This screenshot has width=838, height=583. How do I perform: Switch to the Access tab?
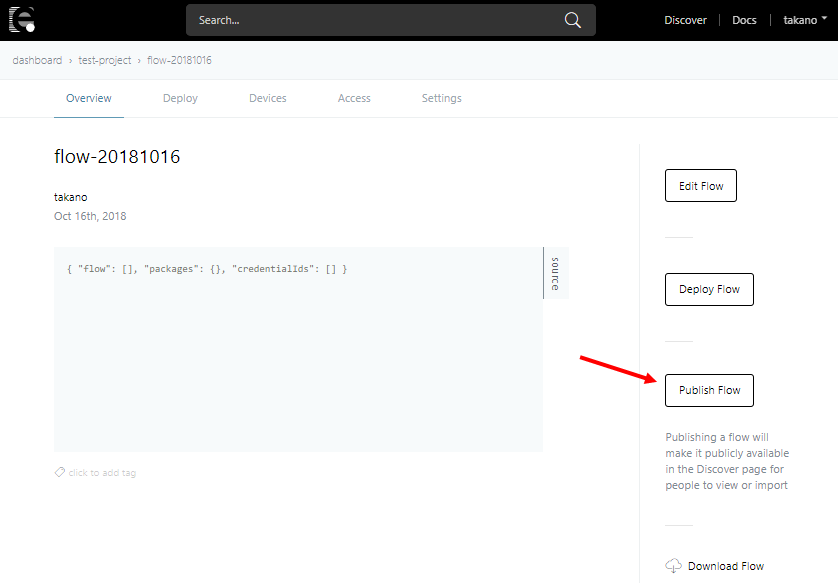tap(354, 98)
